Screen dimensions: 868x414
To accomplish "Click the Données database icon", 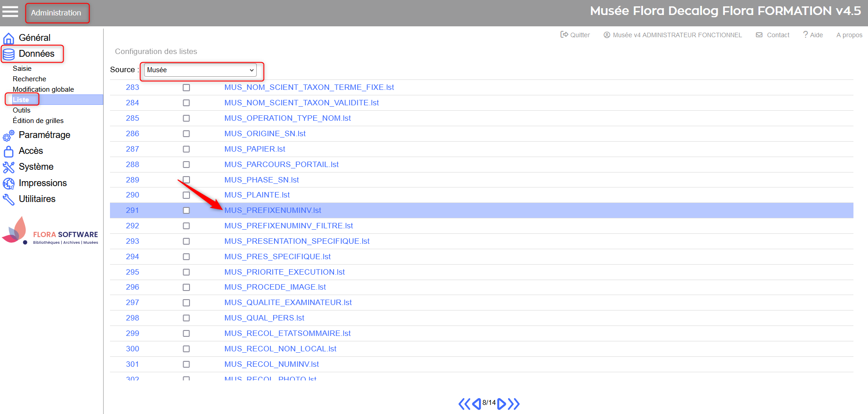I will pos(9,54).
